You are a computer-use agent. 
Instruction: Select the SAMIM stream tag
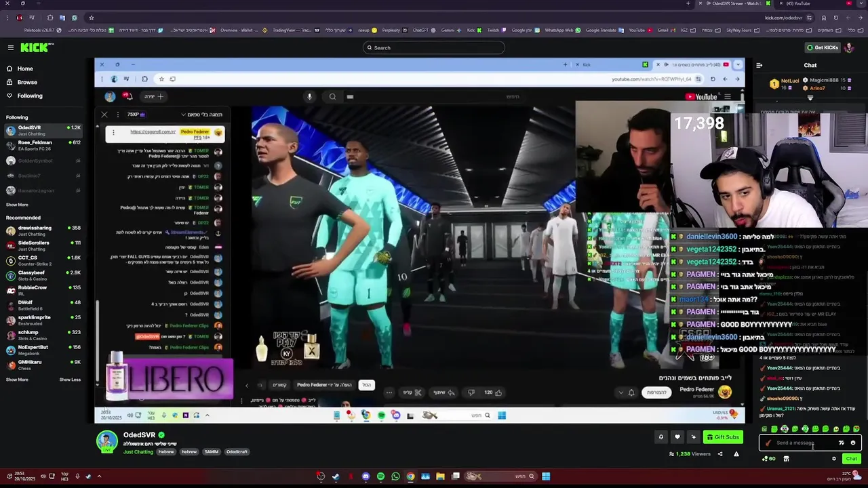point(212,451)
